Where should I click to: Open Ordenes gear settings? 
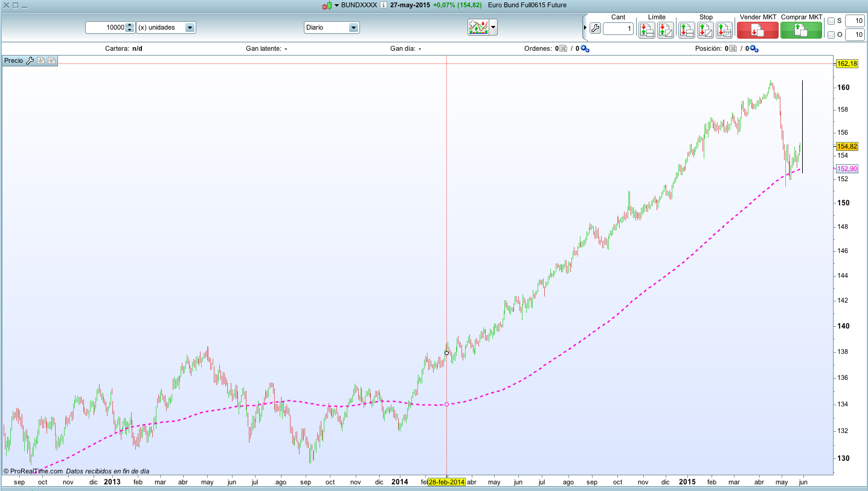[x=585, y=49]
